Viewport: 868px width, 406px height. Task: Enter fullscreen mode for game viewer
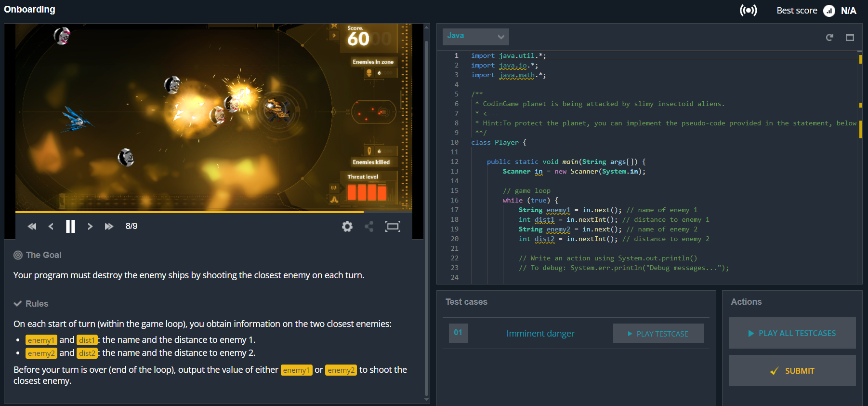tap(393, 226)
